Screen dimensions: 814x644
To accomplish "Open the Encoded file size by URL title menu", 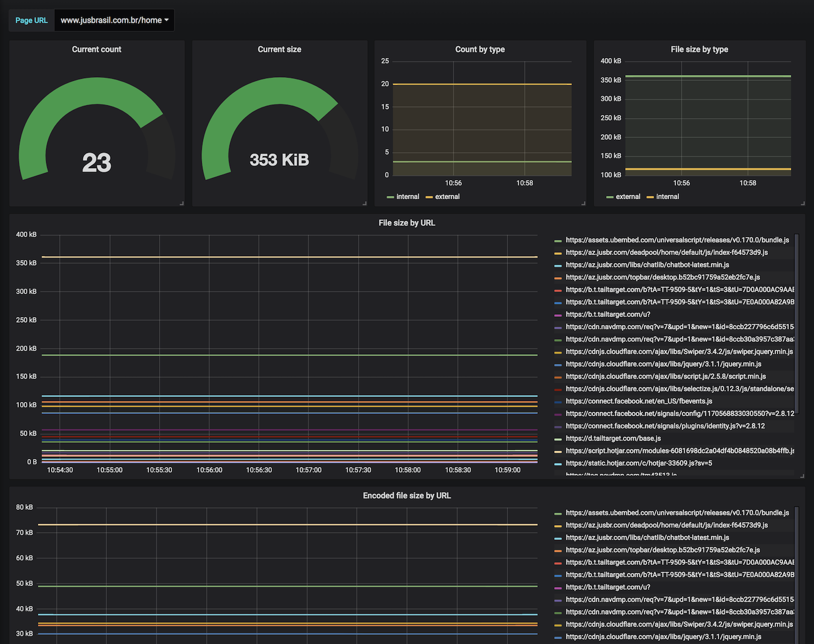I will [407, 496].
